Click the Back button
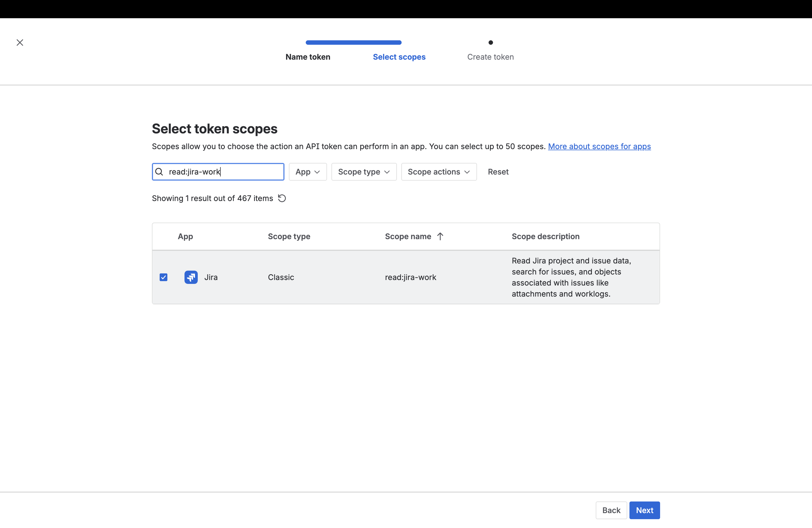 pos(611,510)
